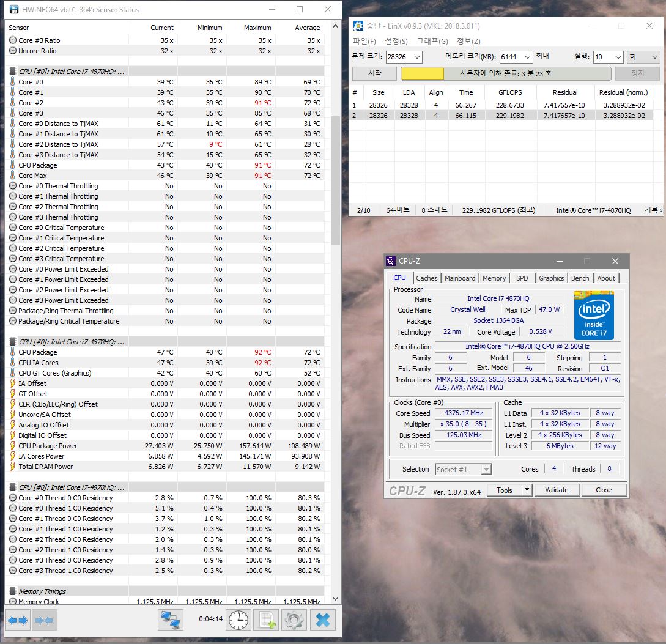The height and width of the screenshot is (644, 666).
Task: Click clock icon of Uncore Ratio row
Action: [13, 51]
